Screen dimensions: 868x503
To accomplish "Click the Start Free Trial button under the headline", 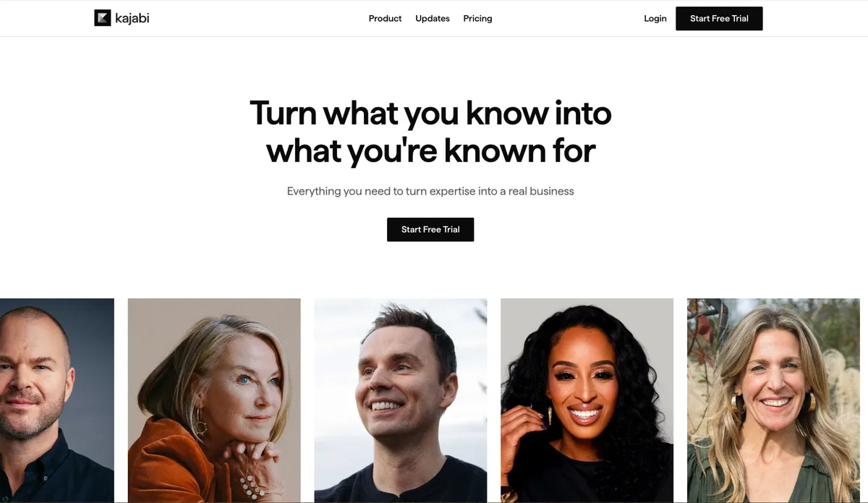I will point(430,229).
